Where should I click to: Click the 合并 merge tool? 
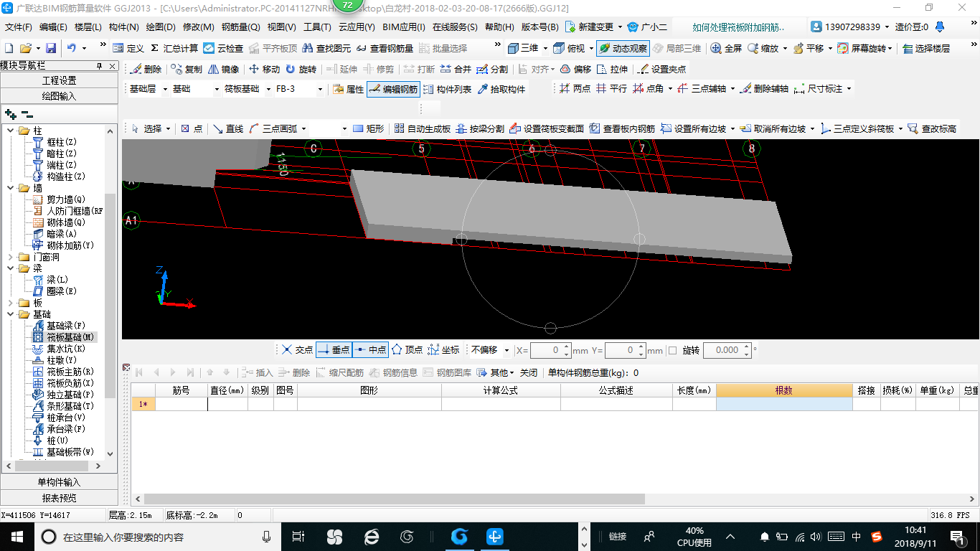[456, 69]
